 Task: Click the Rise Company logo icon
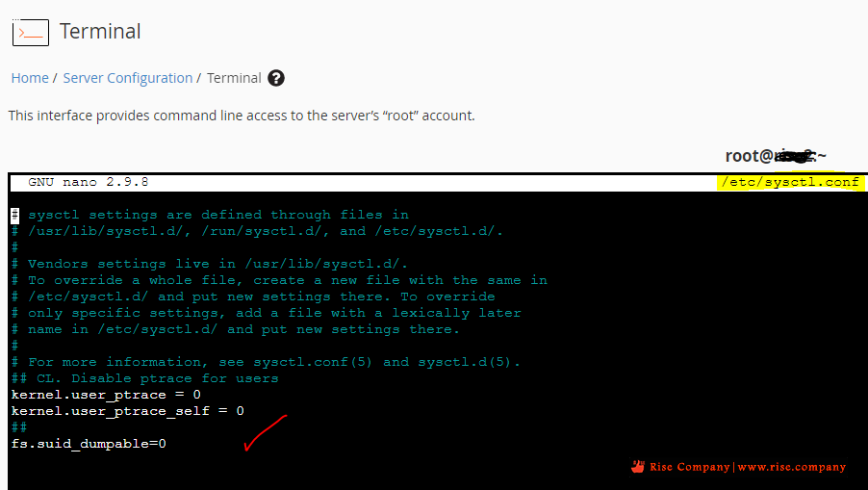(638, 467)
